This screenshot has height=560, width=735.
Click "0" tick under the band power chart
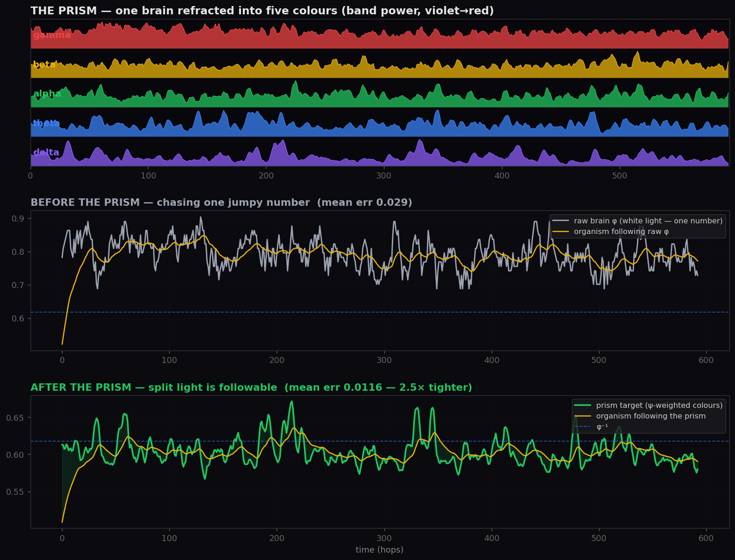pyautogui.click(x=31, y=176)
